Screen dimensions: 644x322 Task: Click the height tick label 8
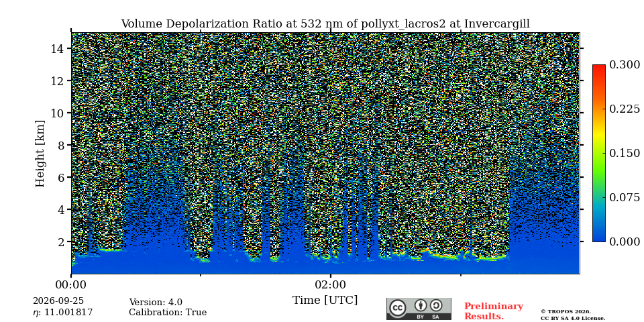point(60,145)
